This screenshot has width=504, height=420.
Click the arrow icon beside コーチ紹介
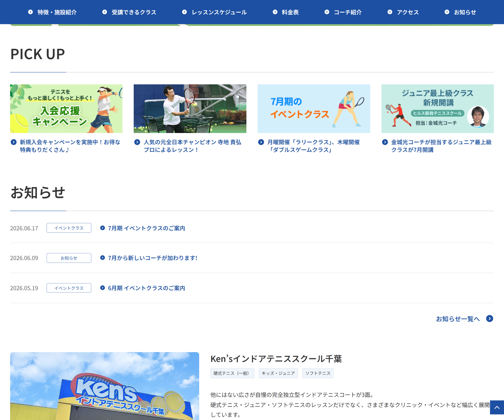click(327, 12)
